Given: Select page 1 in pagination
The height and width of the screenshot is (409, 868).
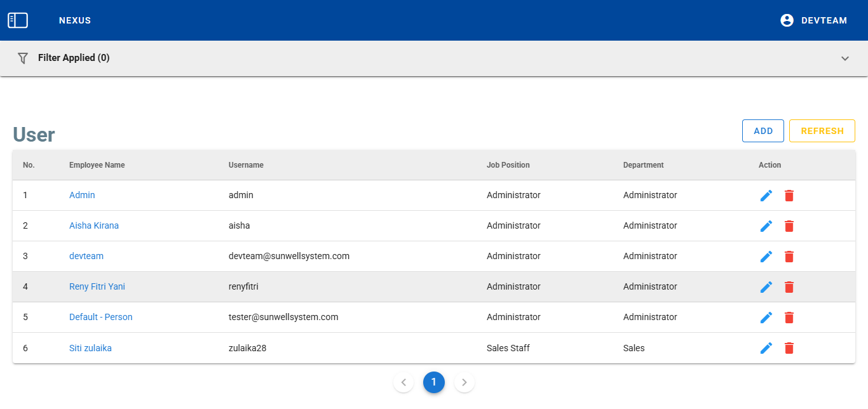Looking at the screenshot, I should point(434,382).
